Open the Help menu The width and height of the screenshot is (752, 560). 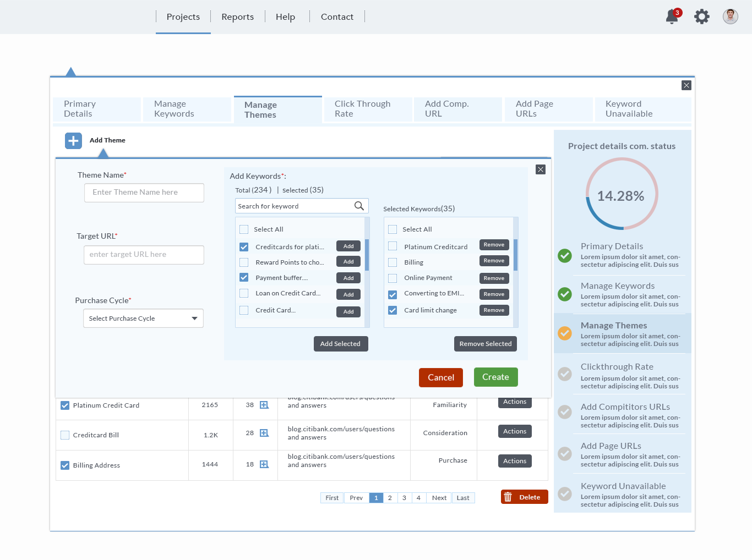click(286, 17)
